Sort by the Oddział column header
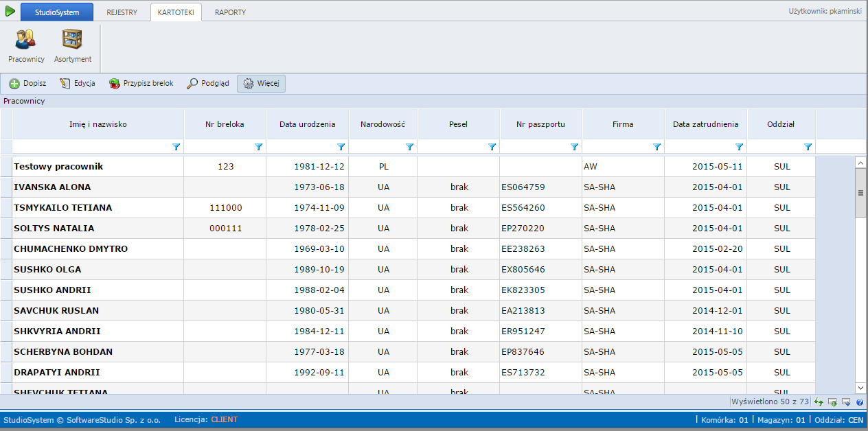Image resolution: width=868 pixels, height=431 pixels. coord(781,124)
